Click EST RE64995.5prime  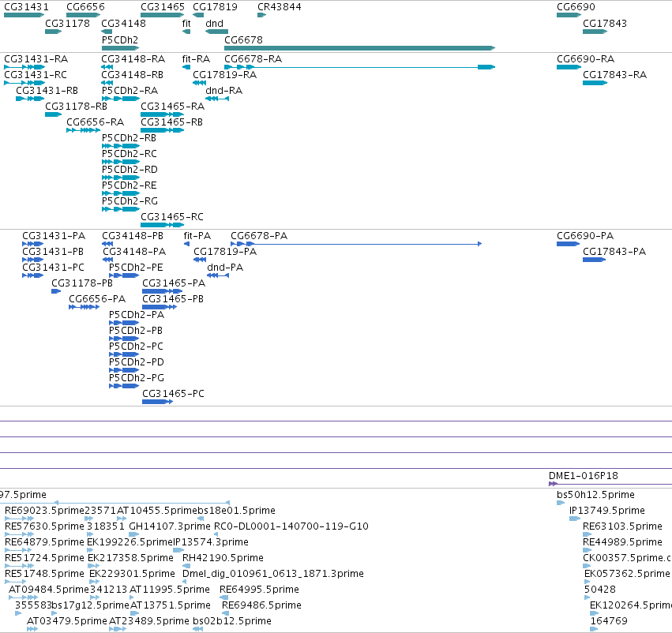pos(259,590)
